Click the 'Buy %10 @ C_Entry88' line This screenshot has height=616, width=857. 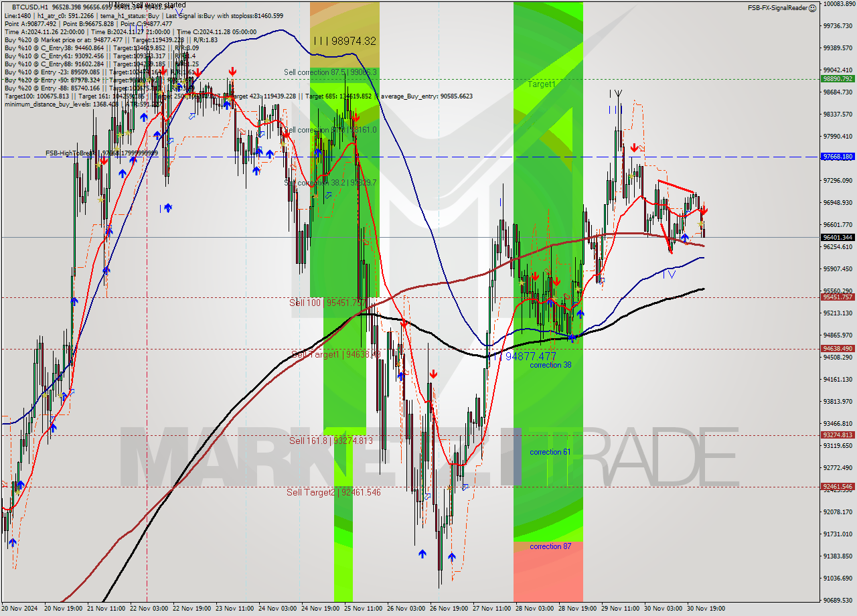[100, 64]
